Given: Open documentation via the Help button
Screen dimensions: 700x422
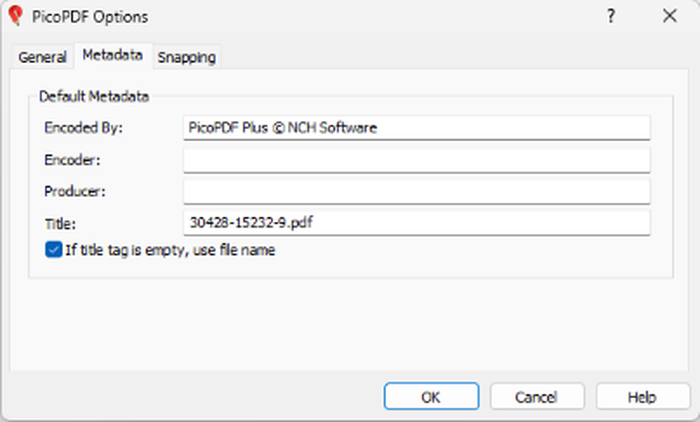Looking at the screenshot, I should (x=643, y=397).
